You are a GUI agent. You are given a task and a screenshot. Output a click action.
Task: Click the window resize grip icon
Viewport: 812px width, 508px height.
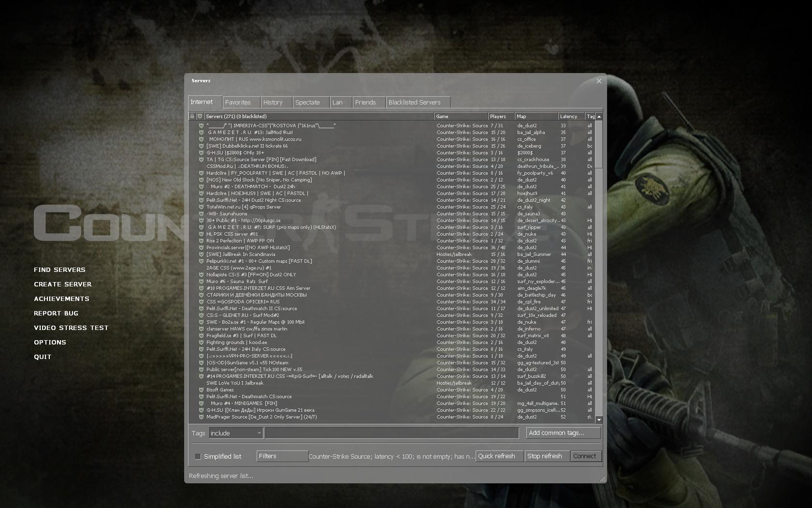tap(602, 479)
